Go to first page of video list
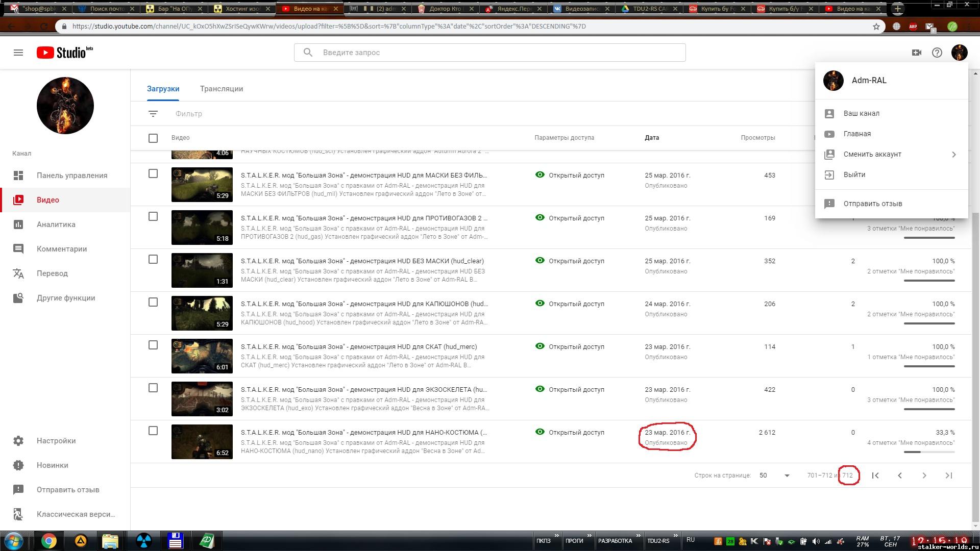This screenshot has height=551, width=980. click(x=875, y=475)
